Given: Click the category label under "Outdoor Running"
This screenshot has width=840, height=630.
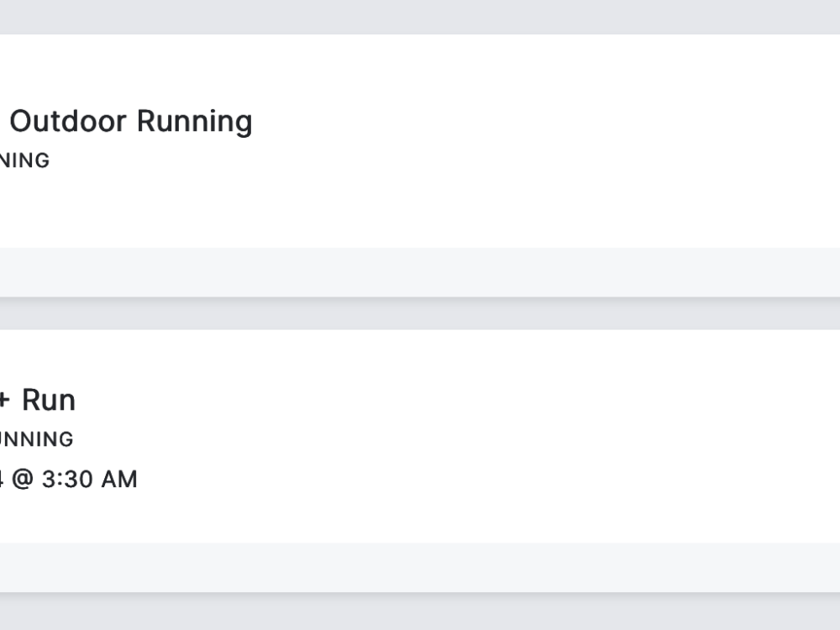Looking at the screenshot, I should [24, 160].
